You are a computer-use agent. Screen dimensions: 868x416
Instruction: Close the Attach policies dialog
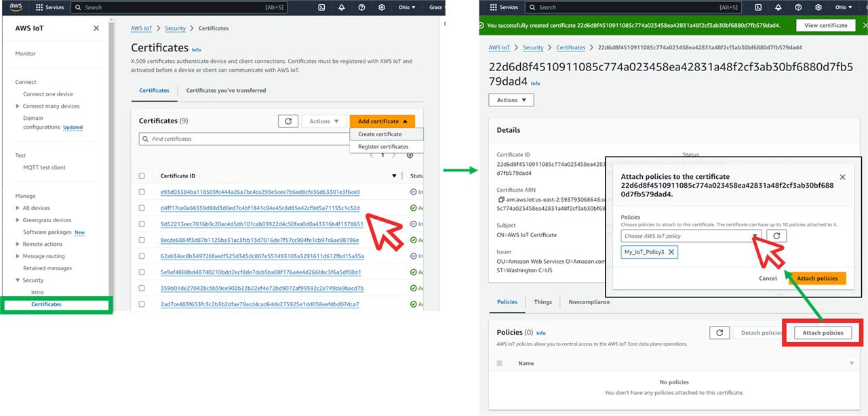tap(842, 177)
